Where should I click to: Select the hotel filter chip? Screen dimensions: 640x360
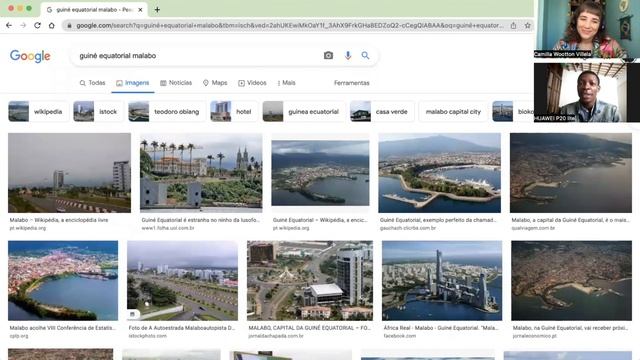tap(234, 111)
